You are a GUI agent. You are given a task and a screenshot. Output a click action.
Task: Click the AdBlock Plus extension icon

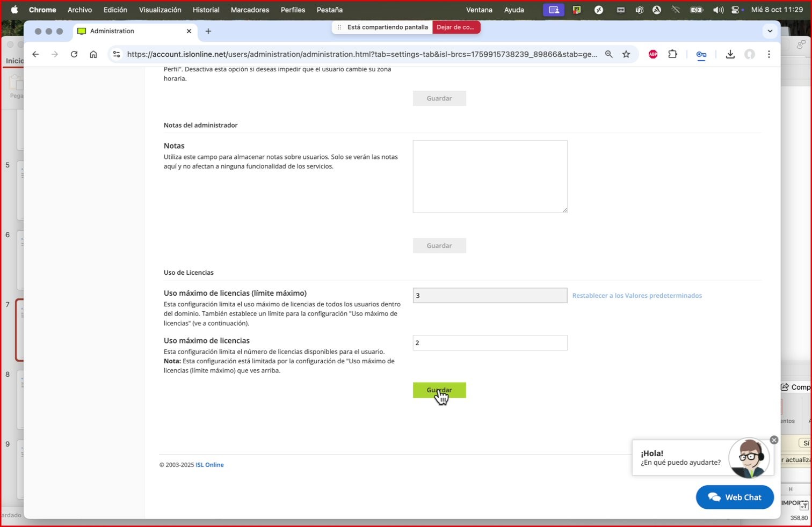tap(653, 54)
